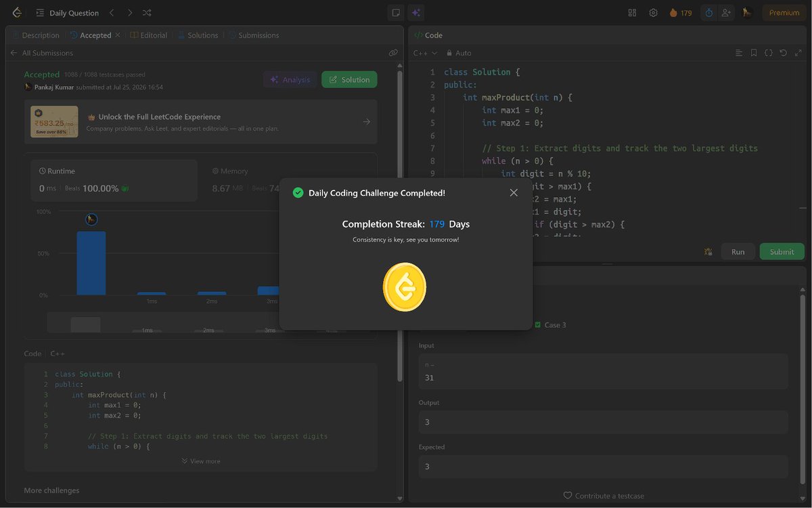The image size is (812, 508).
Task: Click the input field showing 31
Action: click(x=604, y=372)
